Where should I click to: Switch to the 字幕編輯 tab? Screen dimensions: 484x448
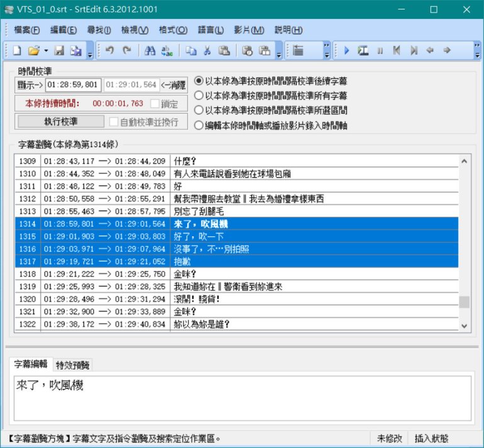tap(31, 364)
